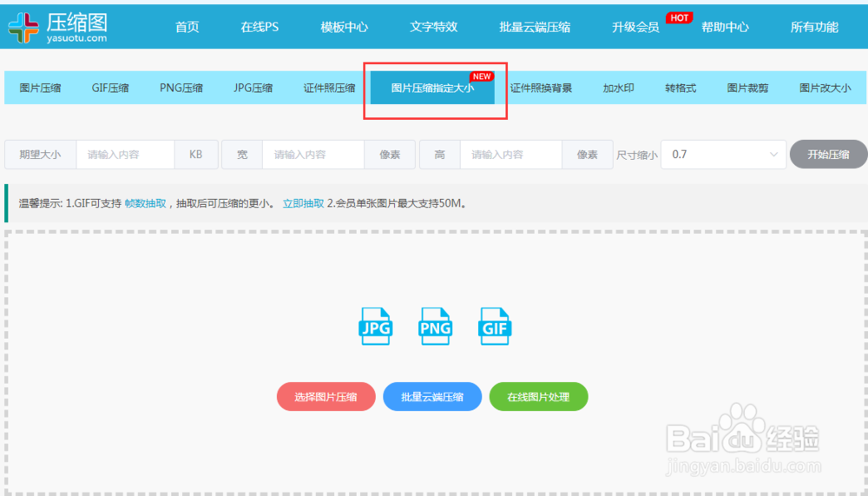Show 所有功能 all features menu

814,27
